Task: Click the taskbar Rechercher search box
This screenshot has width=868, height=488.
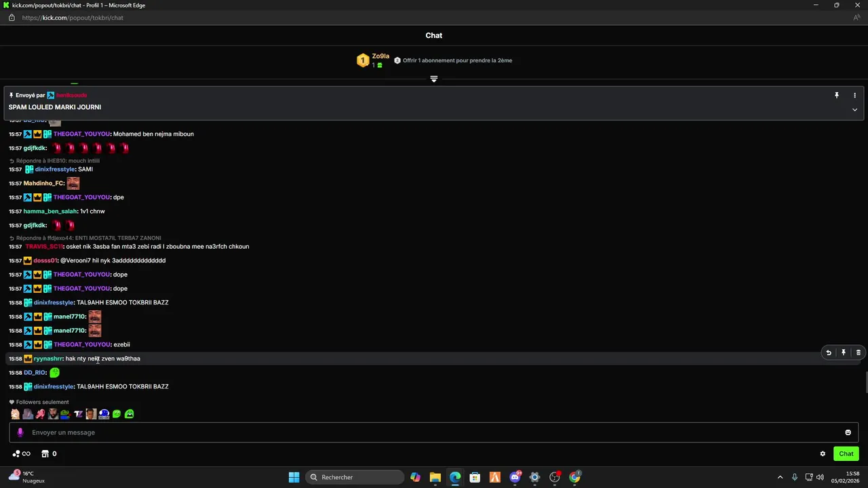Action: (355, 477)
